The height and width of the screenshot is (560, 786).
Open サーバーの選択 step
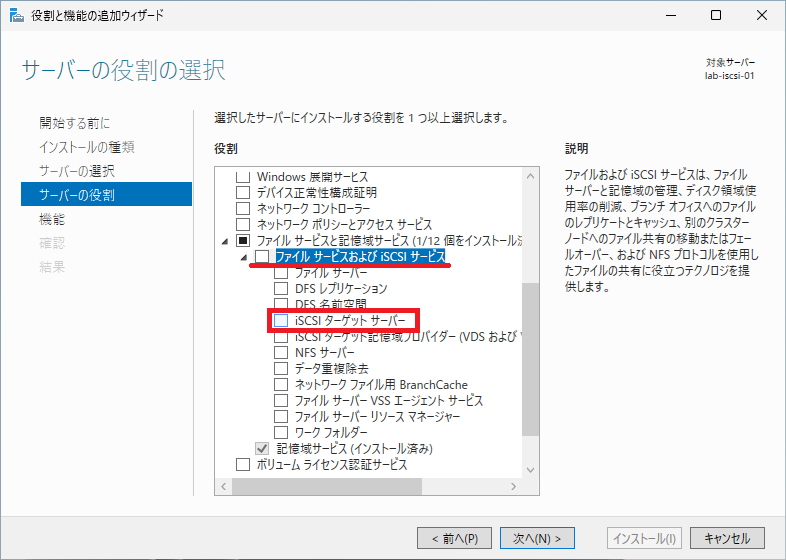[77, 171]
